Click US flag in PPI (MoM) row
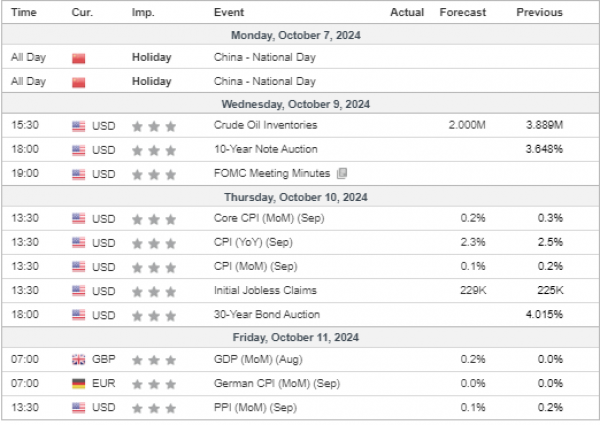 point(78,408)
